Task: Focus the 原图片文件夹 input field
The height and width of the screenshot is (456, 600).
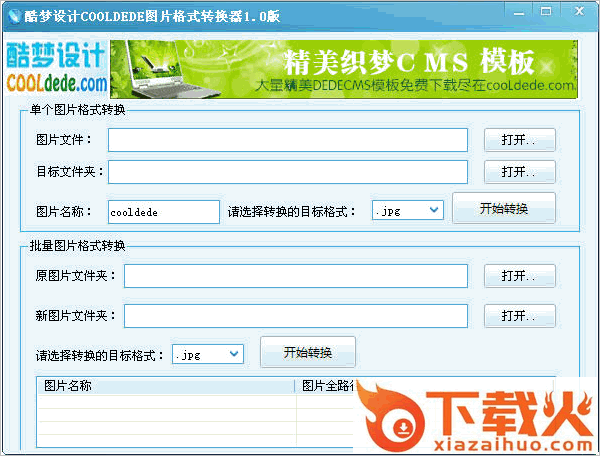Action: pos(296,276)
